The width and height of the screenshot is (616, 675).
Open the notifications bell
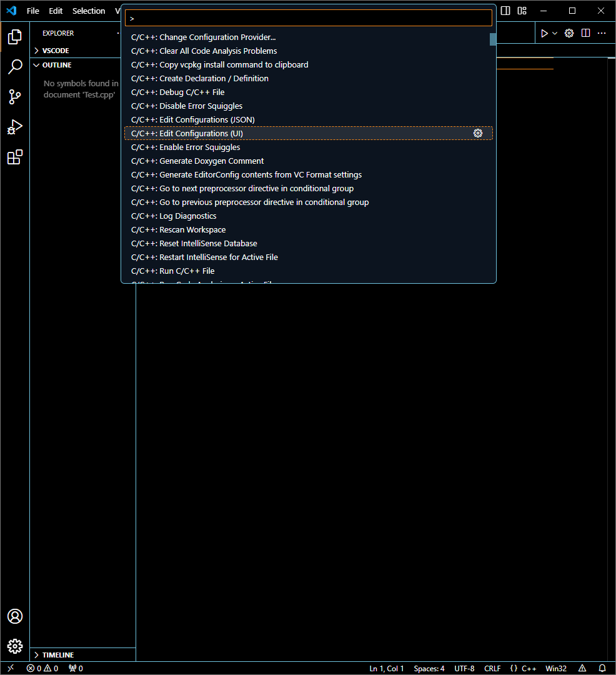602,668
